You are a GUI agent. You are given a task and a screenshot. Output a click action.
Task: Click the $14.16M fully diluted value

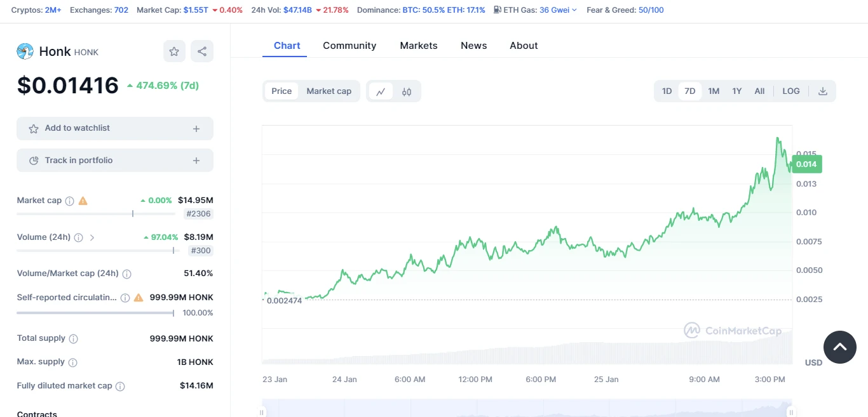196,386
